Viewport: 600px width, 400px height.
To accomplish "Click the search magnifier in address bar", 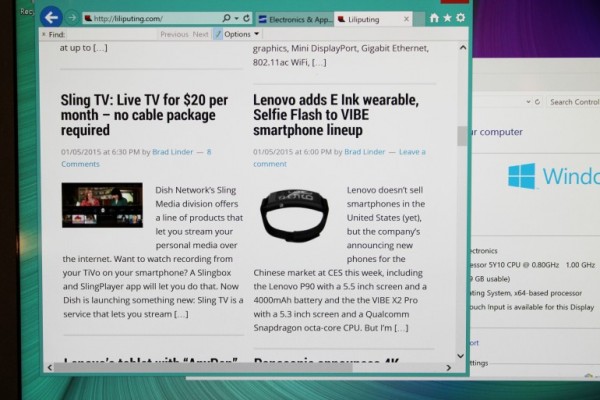I will click(x=227, y=18).
